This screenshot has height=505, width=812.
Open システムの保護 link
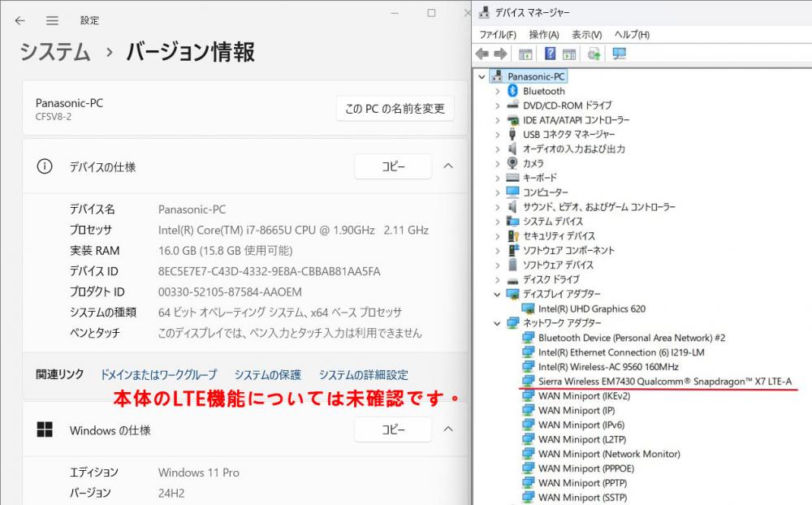click(268, 374)
